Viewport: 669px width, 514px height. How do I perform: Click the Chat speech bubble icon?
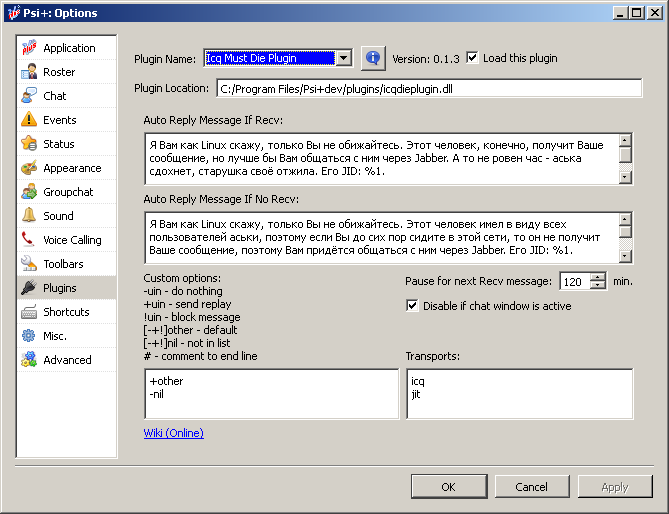[x=29, y=96]
